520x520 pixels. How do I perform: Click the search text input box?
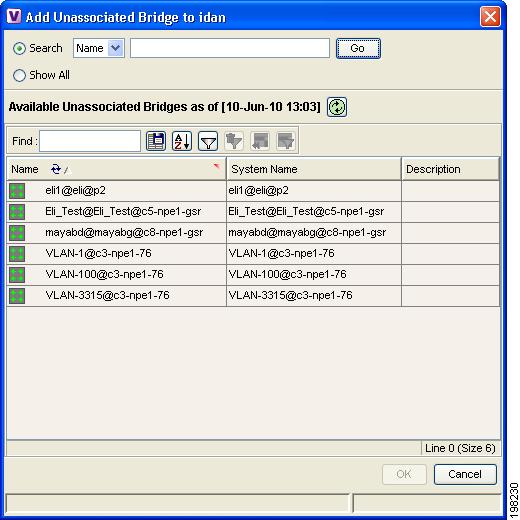tap(230, 48)
